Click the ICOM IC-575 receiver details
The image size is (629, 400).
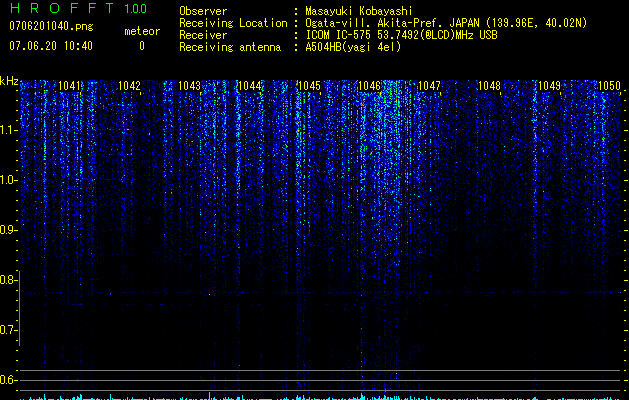click(x=401, y=35)
